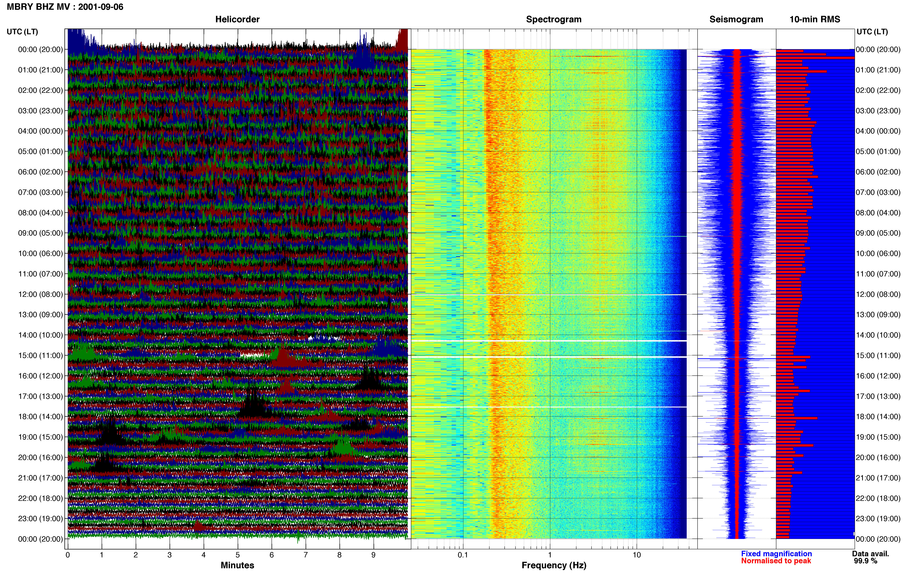Select the 'Helicorder' panel heading
Image resolution: width=924 pixels, height=578 pixels.
coord(237,19)
